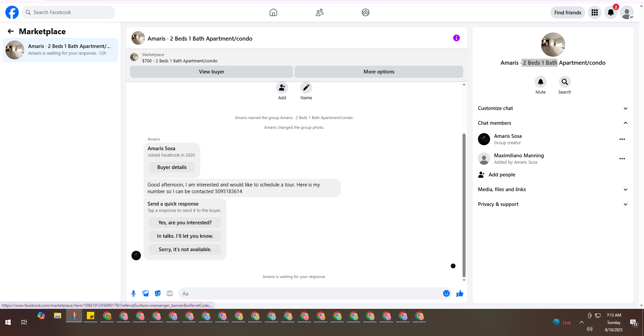644x336 pixels.
Task: Open Buyer details for Amaris Sosa
Action: (x=172, y=167)
